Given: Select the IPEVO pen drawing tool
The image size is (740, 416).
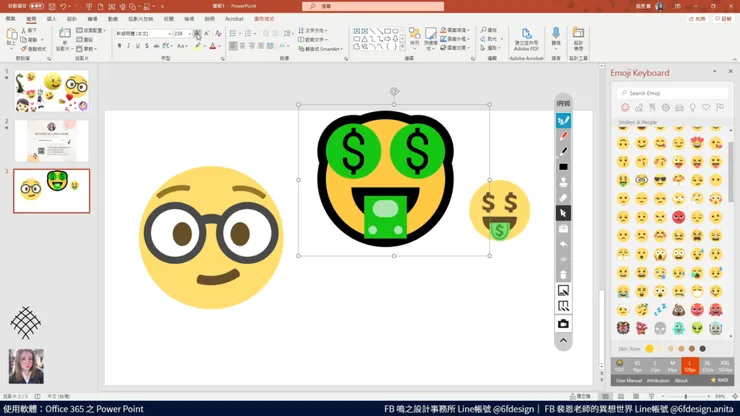Looking at the screenshot, I should tap(563, 120).
